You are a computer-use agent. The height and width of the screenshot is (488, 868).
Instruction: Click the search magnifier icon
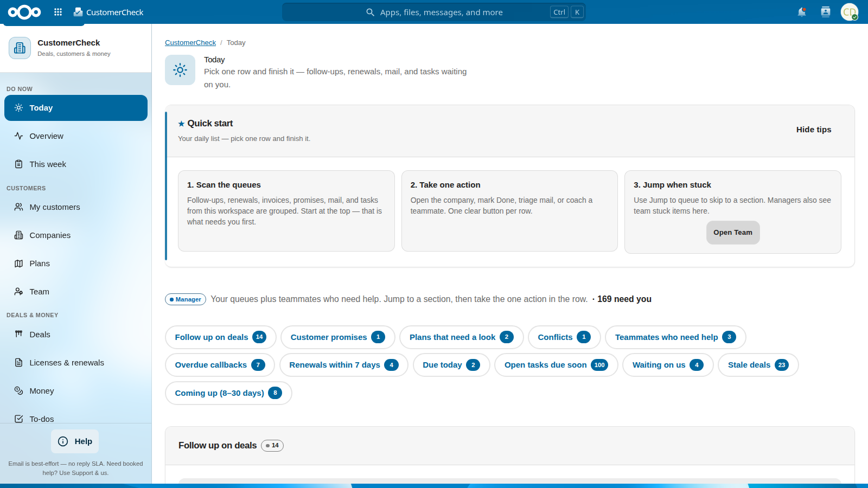point(370,12)
